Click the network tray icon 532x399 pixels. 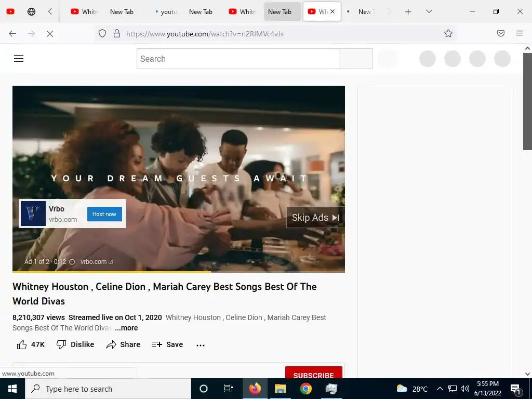coord(453,389)
